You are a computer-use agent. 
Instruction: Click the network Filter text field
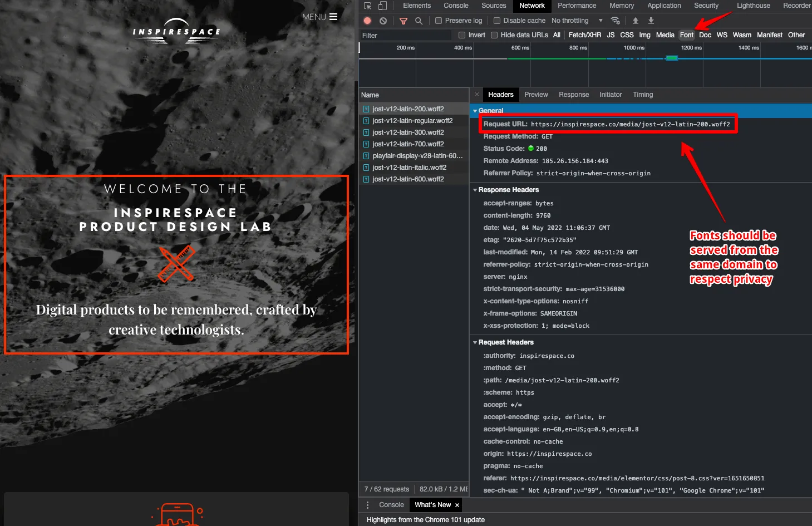tap(406, 35)
